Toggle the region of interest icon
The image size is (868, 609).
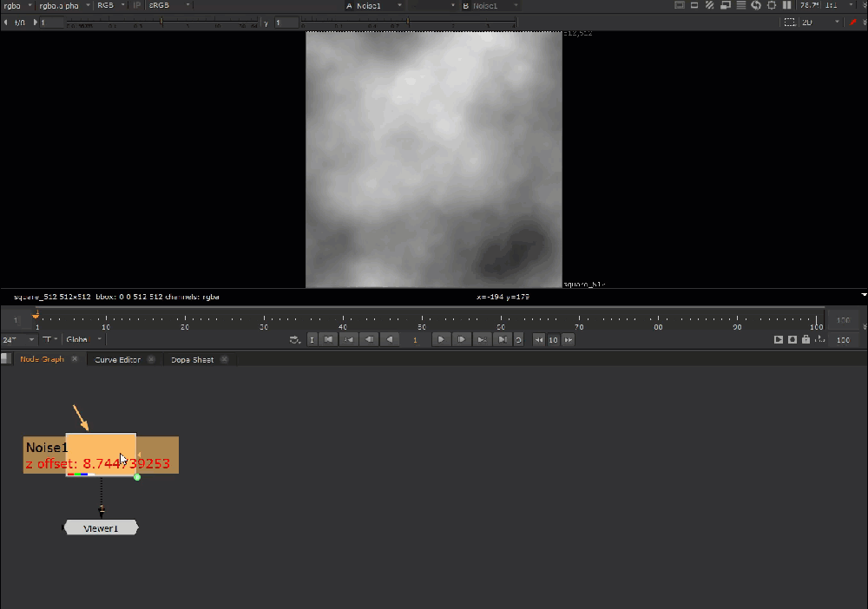[x=789, y=23]
